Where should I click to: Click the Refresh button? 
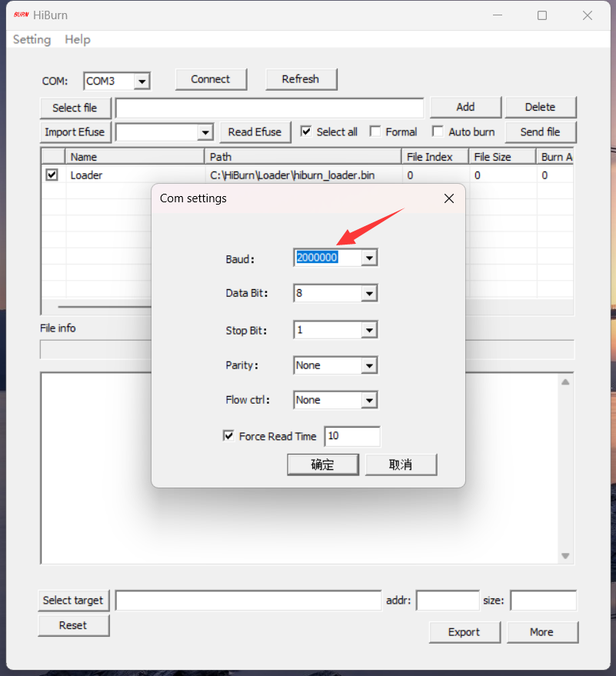pos(301,79)
